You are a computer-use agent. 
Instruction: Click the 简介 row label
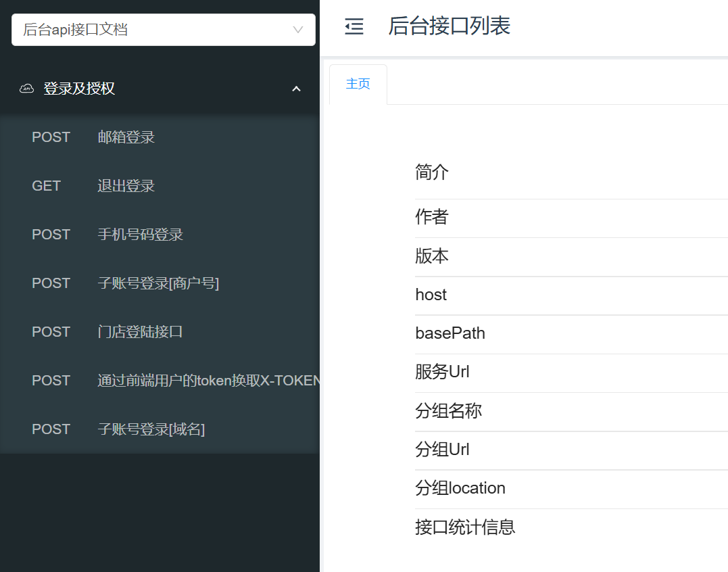pyautogui.click(x=432, y=172)
